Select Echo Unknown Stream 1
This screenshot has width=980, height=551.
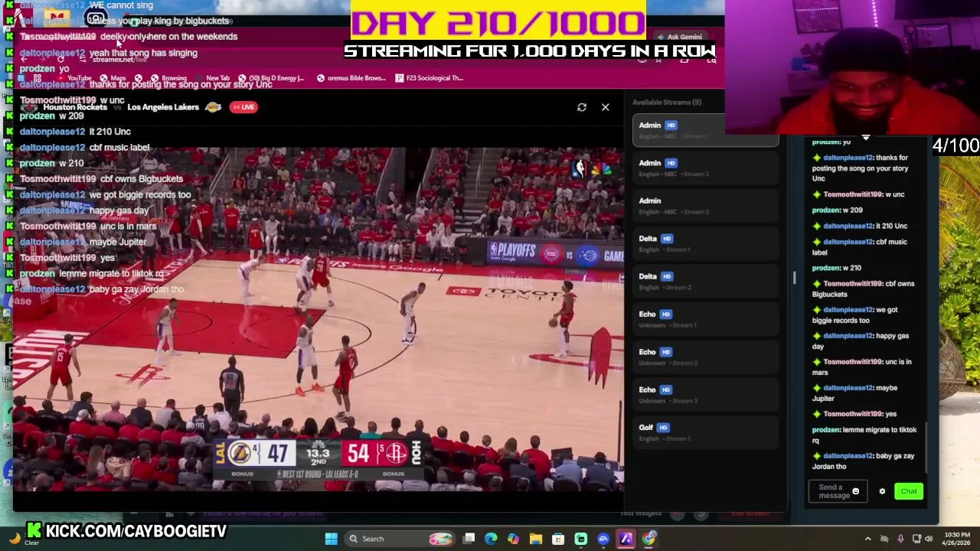706,319
